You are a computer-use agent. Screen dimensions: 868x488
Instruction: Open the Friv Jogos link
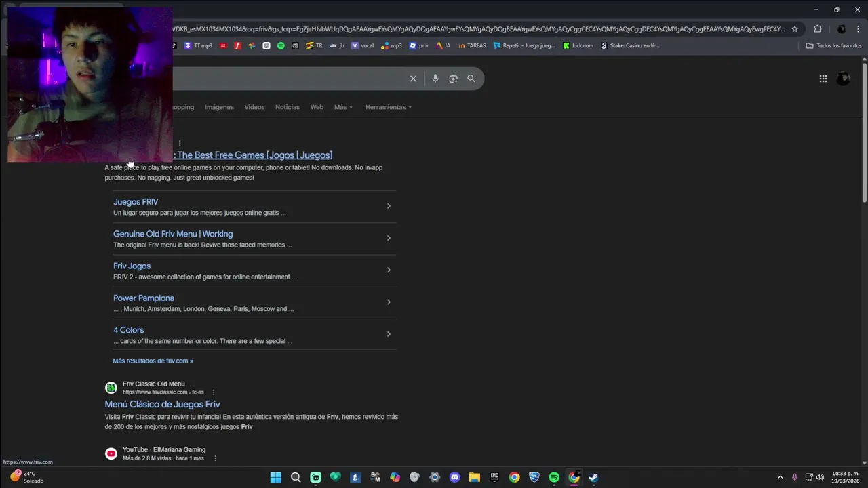pos(132,266)
